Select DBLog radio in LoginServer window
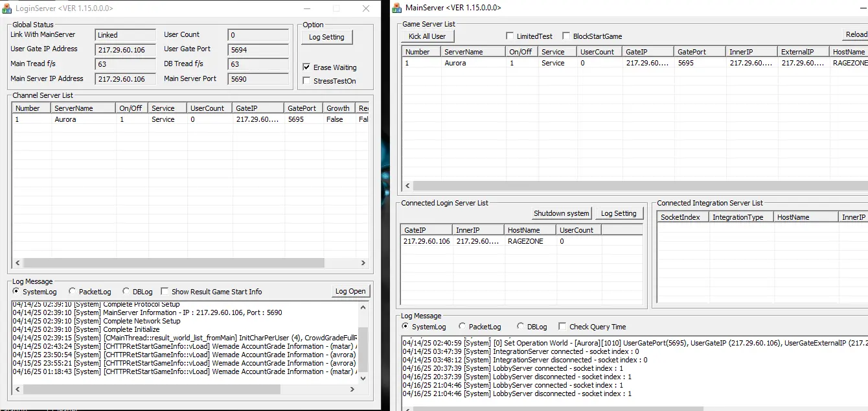The width and height of the screenshot is (868, 411). pos(126,292)
